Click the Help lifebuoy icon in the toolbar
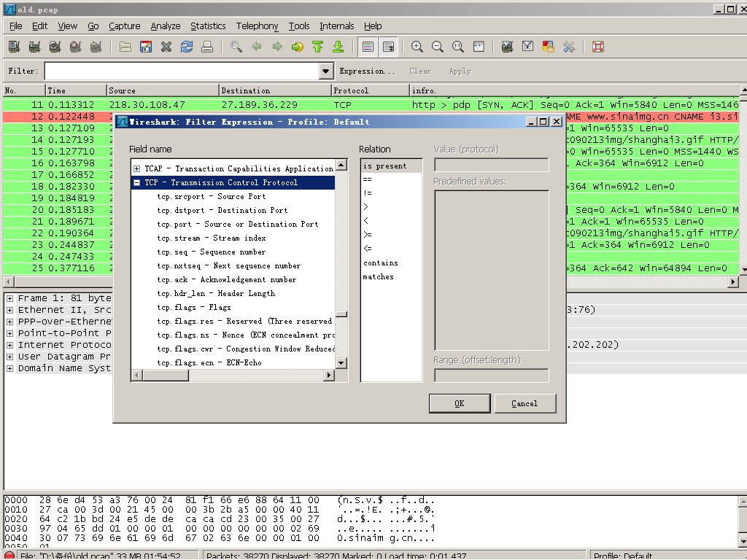747x560 pixels. (598, 47)
